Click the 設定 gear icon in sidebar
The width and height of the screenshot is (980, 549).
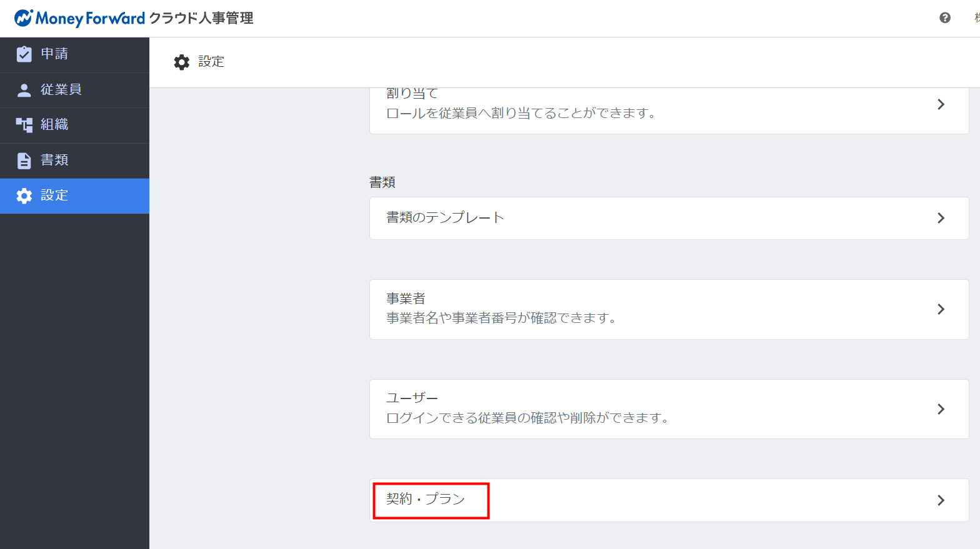tap(24, 196)
